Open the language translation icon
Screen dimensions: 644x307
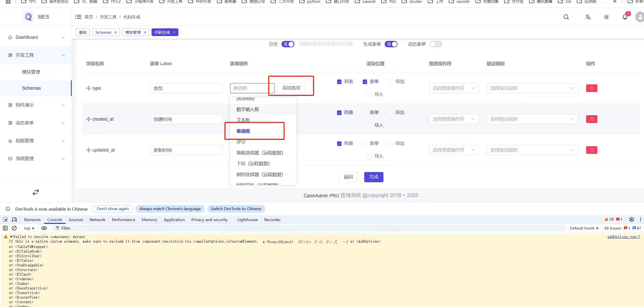588,17
